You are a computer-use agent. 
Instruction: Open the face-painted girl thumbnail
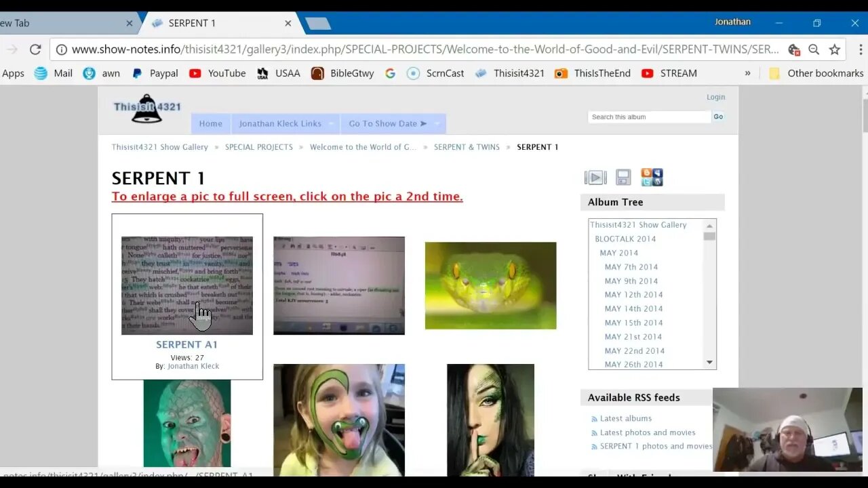(339, 420)
